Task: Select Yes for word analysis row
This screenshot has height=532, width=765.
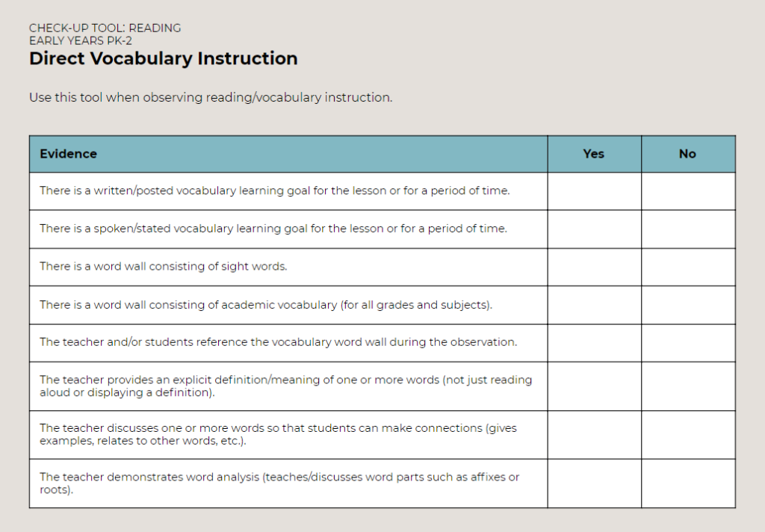Action: click(594, 483)
